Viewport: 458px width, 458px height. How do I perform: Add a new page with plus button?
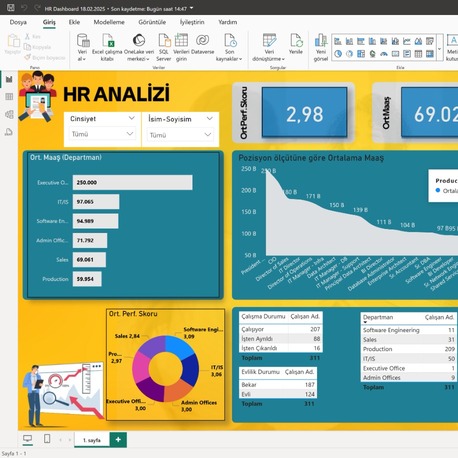[118, 440]
